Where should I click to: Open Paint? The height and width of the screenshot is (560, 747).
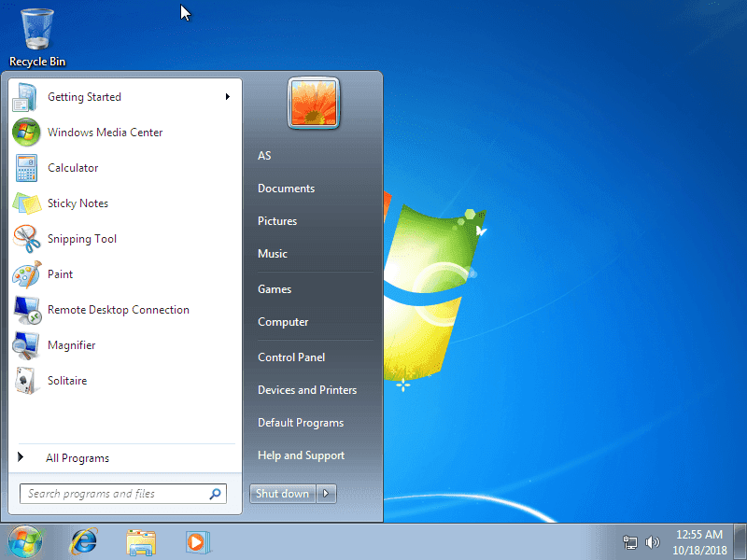coord(62,274)
